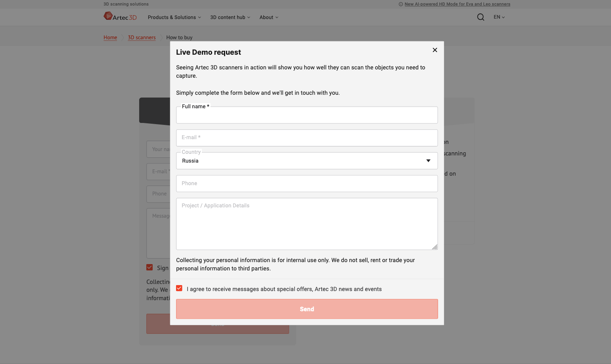Focus the Full name input field

306,116
